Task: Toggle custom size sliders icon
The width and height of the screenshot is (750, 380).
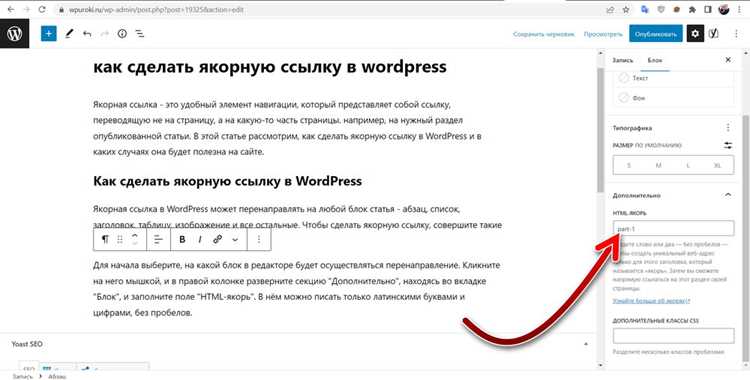Action: [728, 145]
